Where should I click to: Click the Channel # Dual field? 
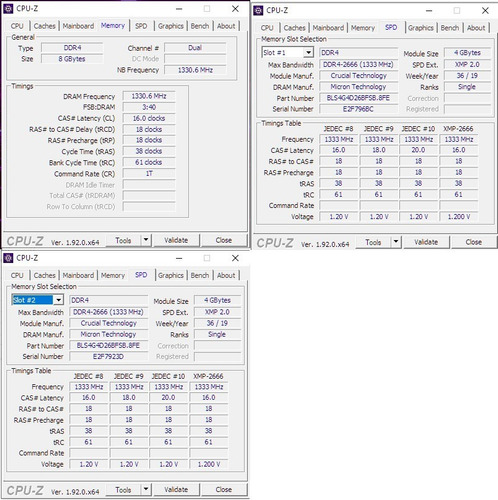click(195, 48)
